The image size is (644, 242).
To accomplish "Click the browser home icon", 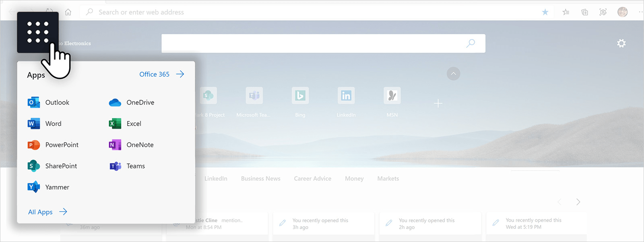I will [x=68, y=12].
